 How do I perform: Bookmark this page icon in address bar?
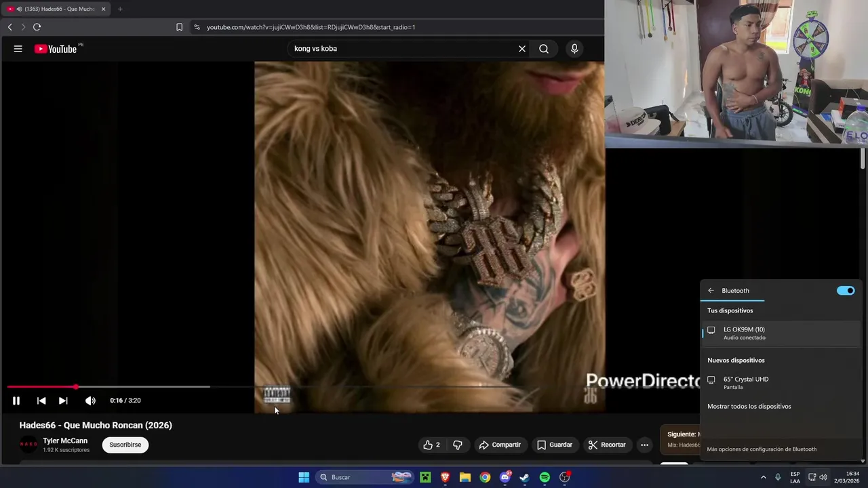coord(179,27)
